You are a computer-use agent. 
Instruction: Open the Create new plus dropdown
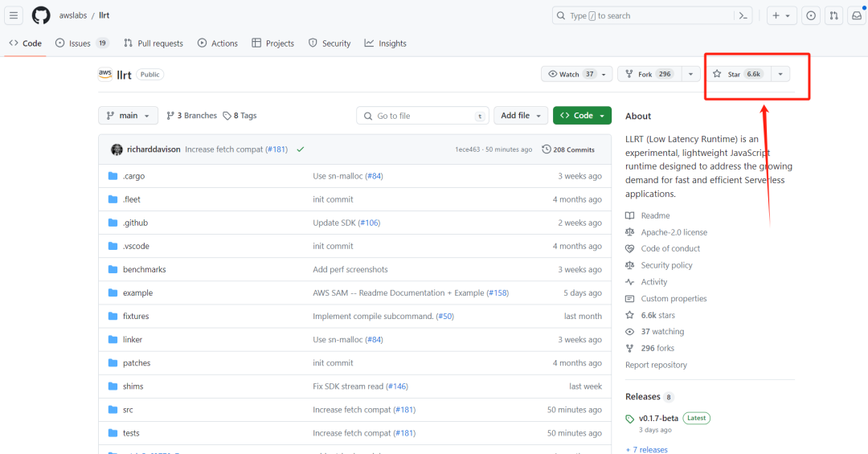coord(781,15)
